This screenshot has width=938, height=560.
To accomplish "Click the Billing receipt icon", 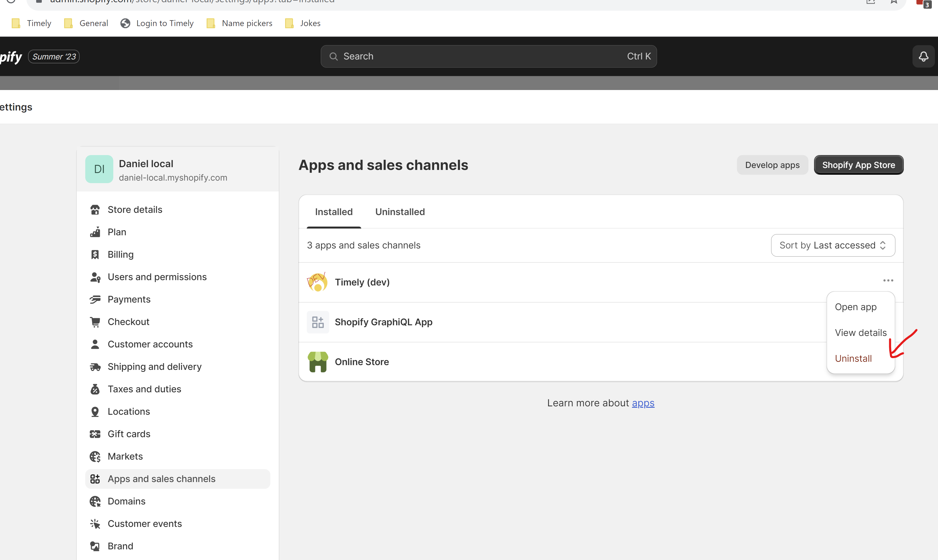I will (95, 255).
